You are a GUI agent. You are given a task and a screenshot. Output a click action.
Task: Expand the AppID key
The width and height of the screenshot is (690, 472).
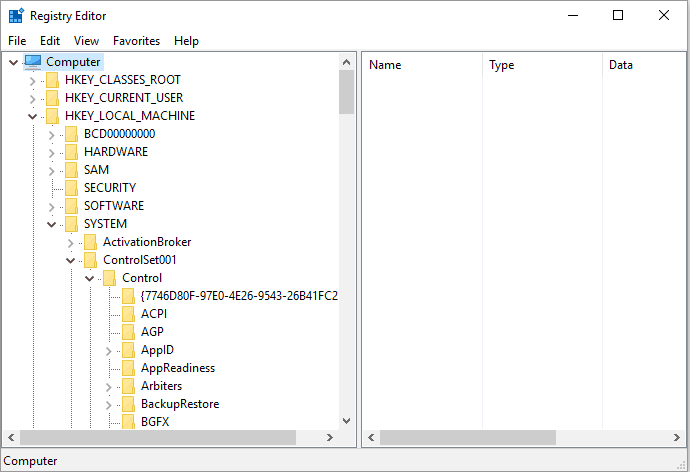pos(108,351)
